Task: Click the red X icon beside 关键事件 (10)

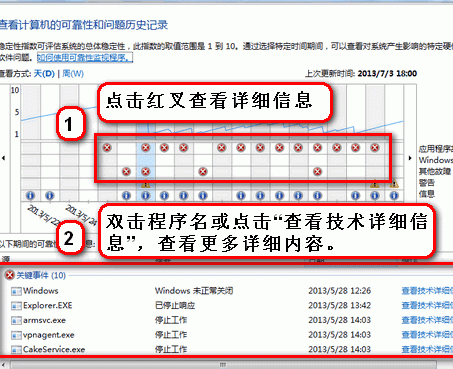Action: (x=10, y=275)
